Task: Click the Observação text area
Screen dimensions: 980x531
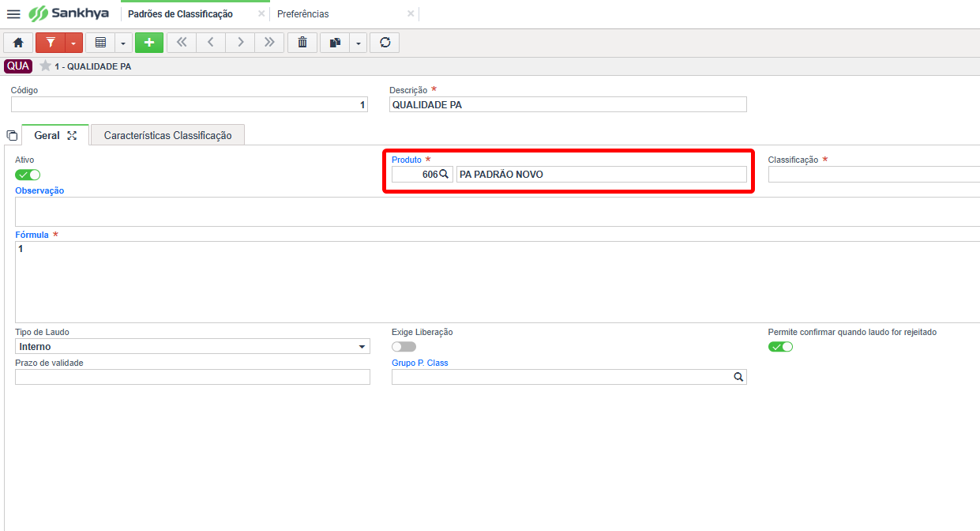Action: click(498, 212)
